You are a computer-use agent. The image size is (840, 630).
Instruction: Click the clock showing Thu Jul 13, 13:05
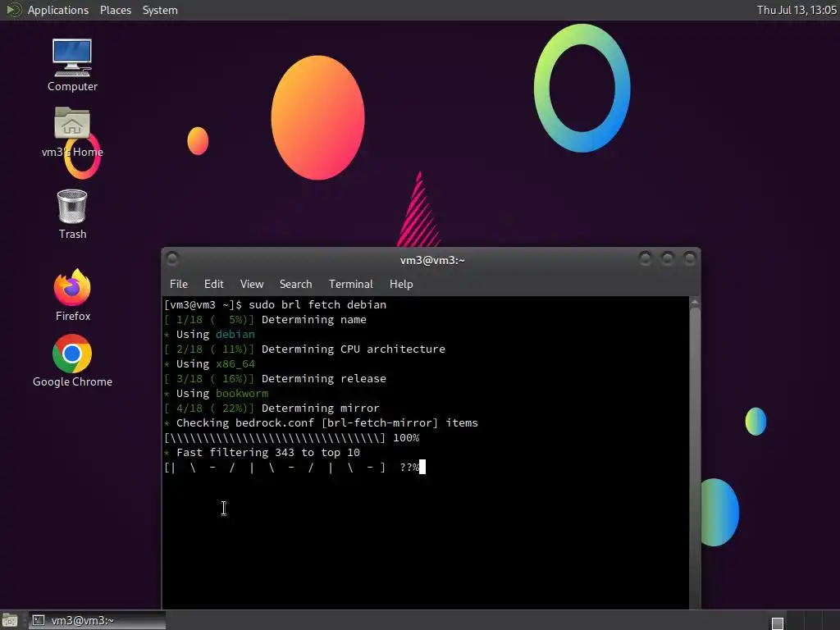click(x=796, y=10)
